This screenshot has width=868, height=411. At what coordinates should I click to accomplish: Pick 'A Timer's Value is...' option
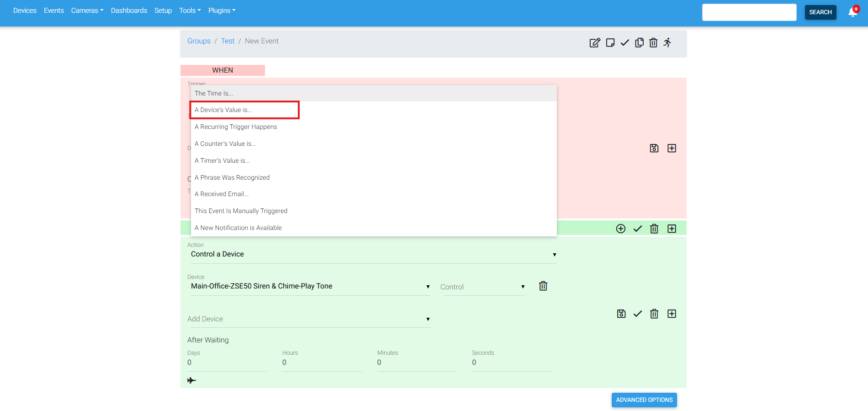click(x=374, y=160)
